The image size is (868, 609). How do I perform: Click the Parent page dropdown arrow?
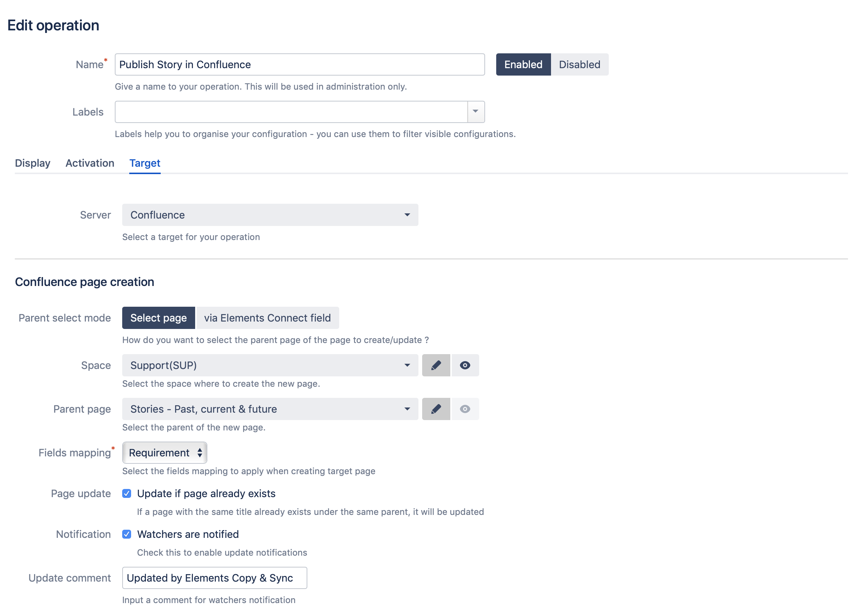[408, 409]
